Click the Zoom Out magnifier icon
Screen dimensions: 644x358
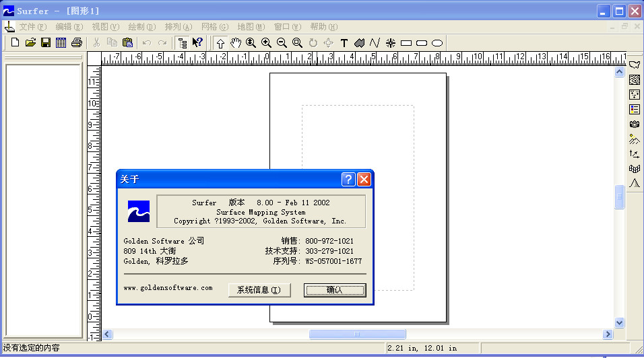pyautogui.click(x=282, y=42)
